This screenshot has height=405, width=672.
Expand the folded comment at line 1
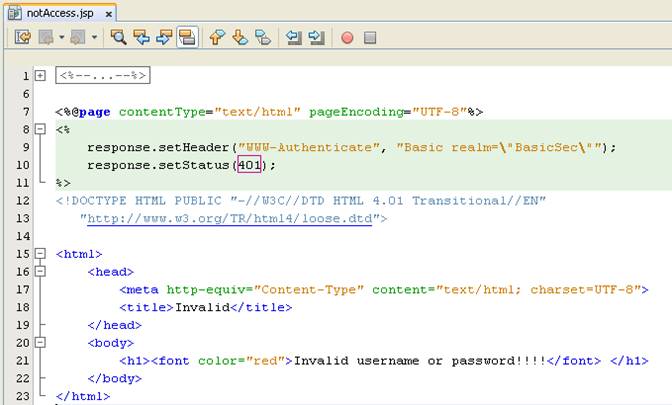coord(40,76)
